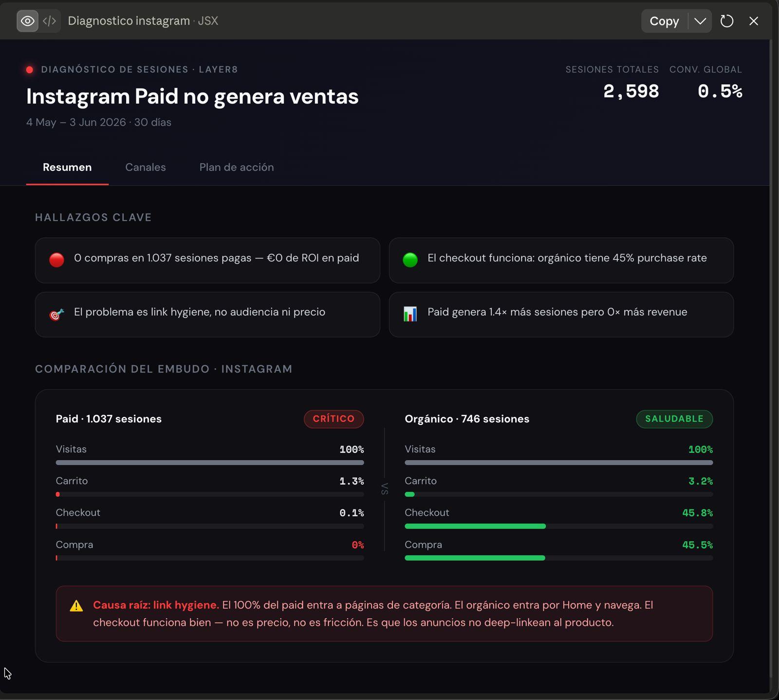Click the CRÍTICO status badge
The height and width of the screenshot is (700, 779).
click(x=334, y=419)
